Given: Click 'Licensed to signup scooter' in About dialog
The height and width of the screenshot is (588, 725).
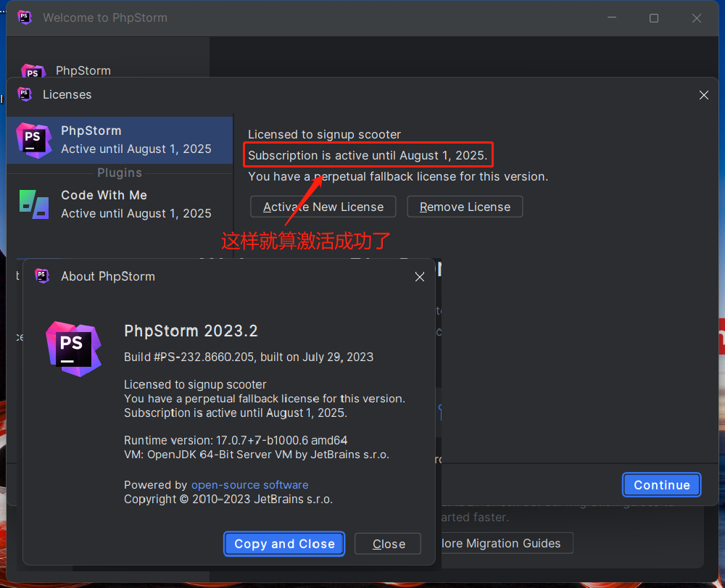Looking at the screenshot, I should [x=195, y=384].
